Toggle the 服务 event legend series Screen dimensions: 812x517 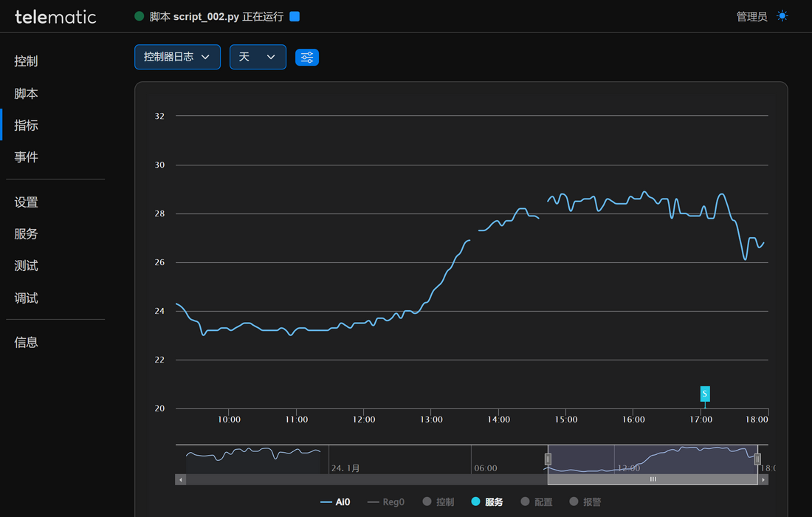click(487, 502)
